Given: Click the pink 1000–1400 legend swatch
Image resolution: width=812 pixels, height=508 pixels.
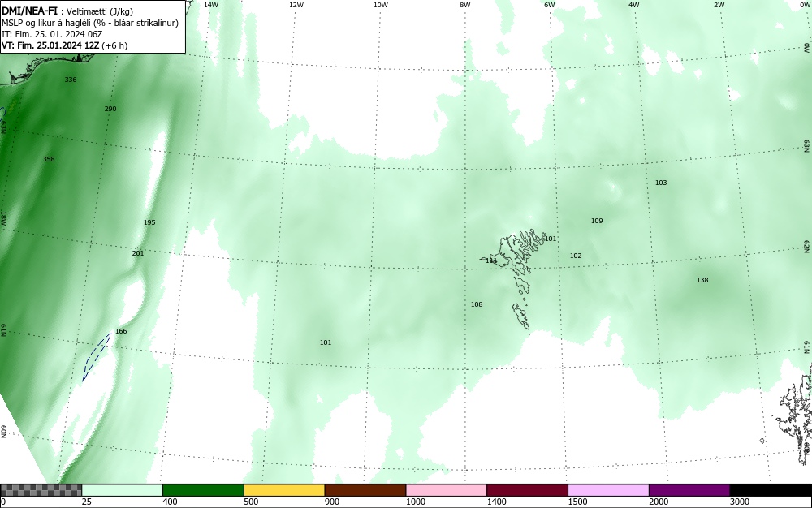Looking at the screenshot, I should (446, 490).
